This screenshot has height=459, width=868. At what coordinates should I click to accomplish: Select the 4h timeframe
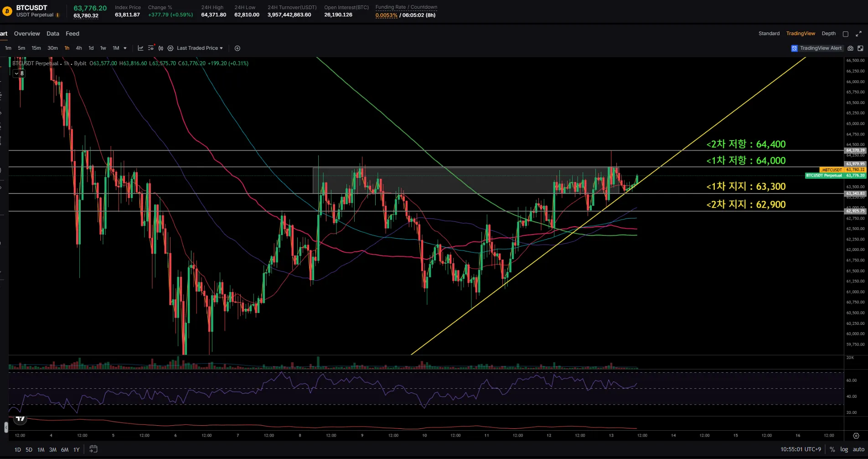pos(79,48)
